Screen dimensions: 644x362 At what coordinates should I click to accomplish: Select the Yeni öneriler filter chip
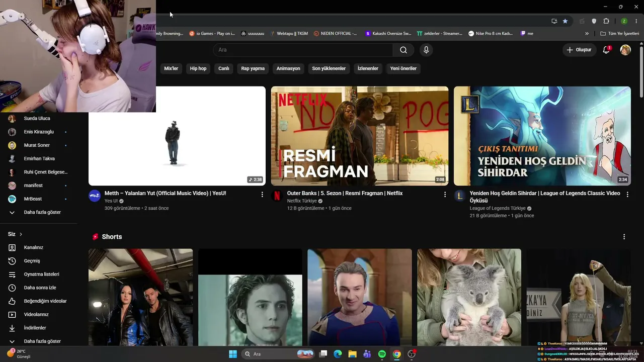point(404,68)
